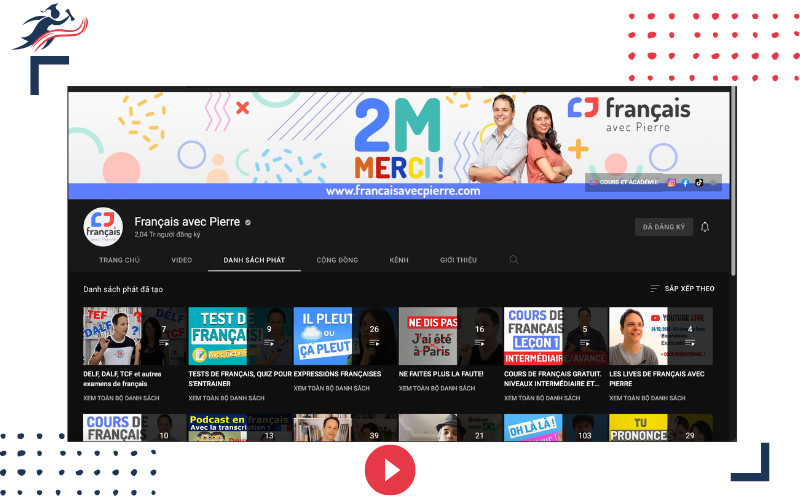Screen dimensions: 800x500
Task: Open YouTube Live playlist thumbnail
Action: (661, 336)
